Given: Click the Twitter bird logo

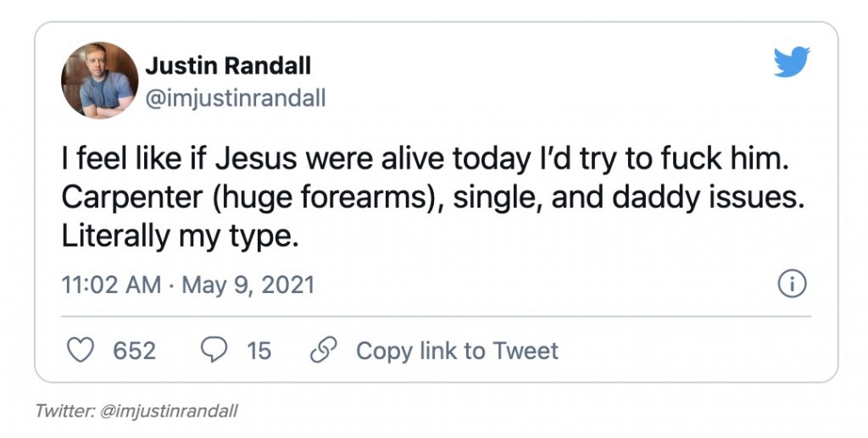Looking at the screenshot, I should pos(792,63).
